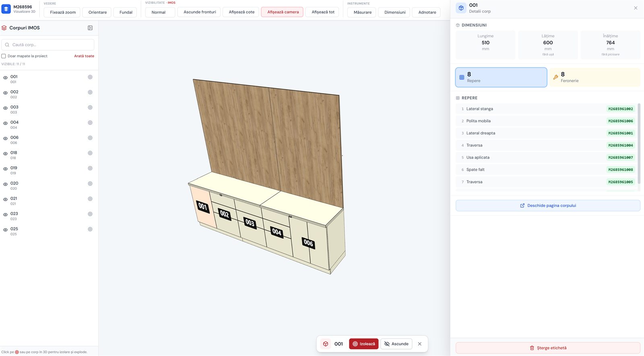Click the 003 label on 3D cabinet
The height and width of the screenshot is (356, 644).
point(250,223)
